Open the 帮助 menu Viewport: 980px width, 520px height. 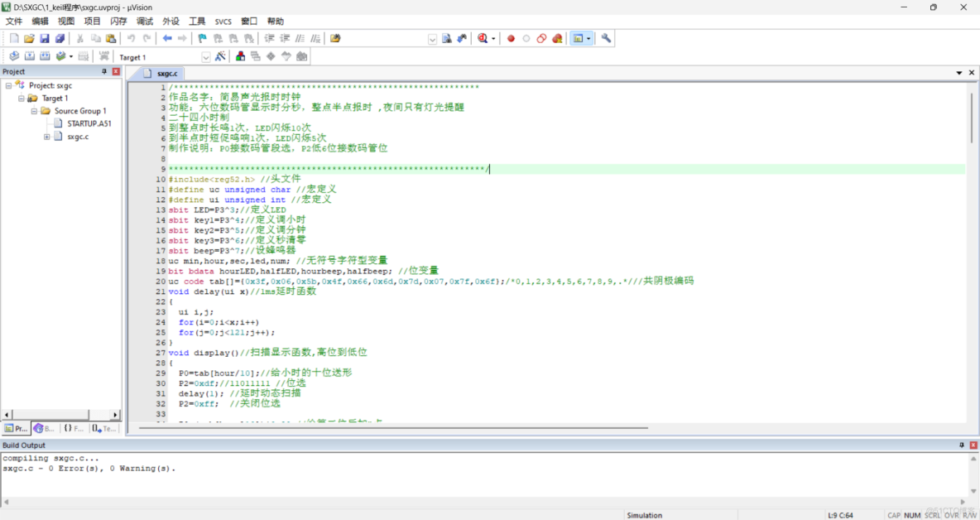coord(276,22)
